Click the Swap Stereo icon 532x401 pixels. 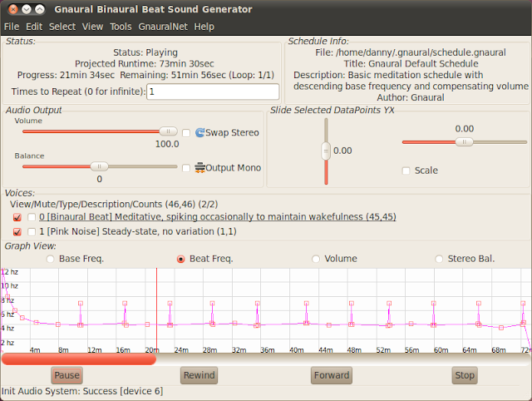point(199,132)
